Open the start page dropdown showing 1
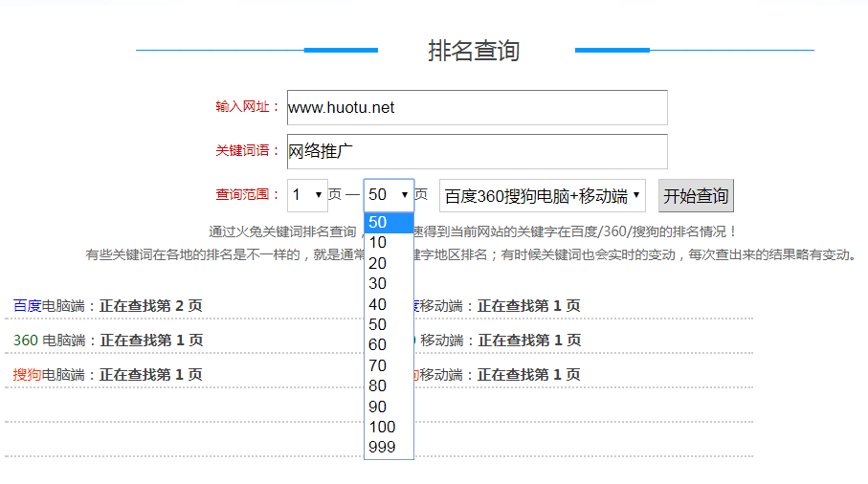The image size is (868, 484). click(307, 195)
